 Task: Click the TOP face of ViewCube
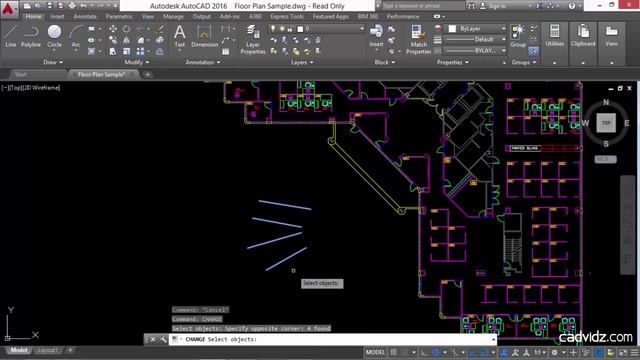(x=606, y=122)
